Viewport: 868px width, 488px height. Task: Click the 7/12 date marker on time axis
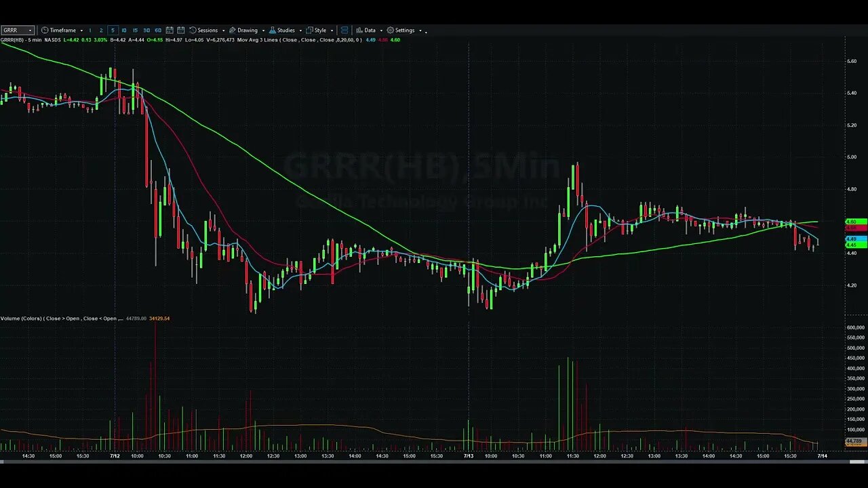point(115,456)
